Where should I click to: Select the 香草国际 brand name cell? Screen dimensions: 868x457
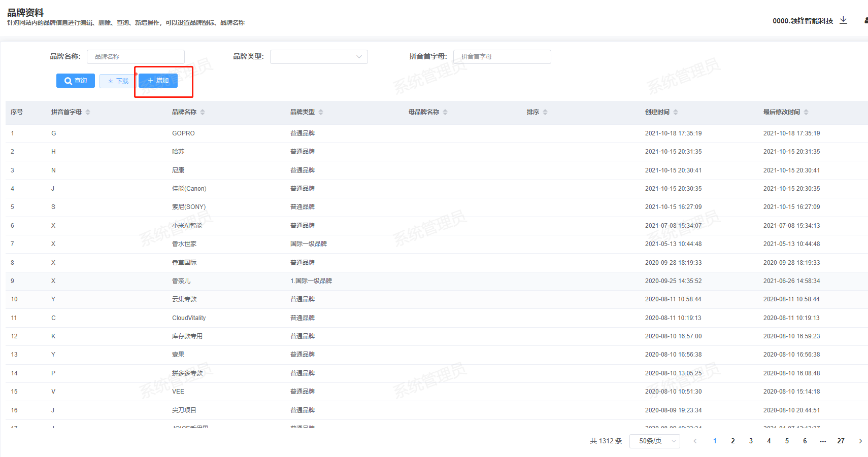184,263
